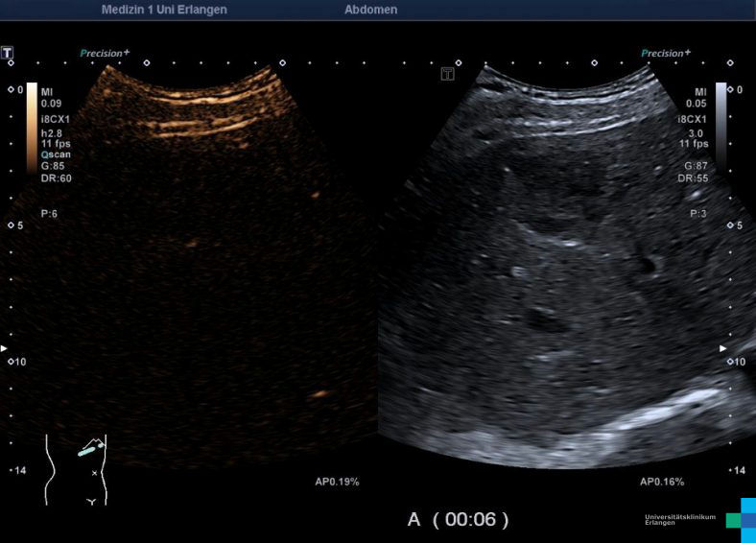756x543 pixels.
Task: Select the left G:85 gain value
Action: [55, 166]
